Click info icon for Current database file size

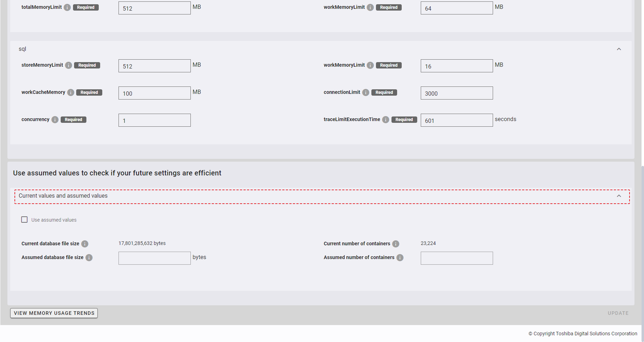(x=85, y=244)
